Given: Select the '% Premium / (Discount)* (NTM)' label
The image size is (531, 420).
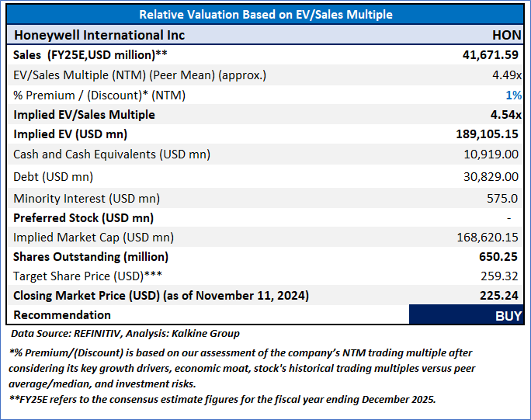Looking at the screenshot, I should coord(99,95).
